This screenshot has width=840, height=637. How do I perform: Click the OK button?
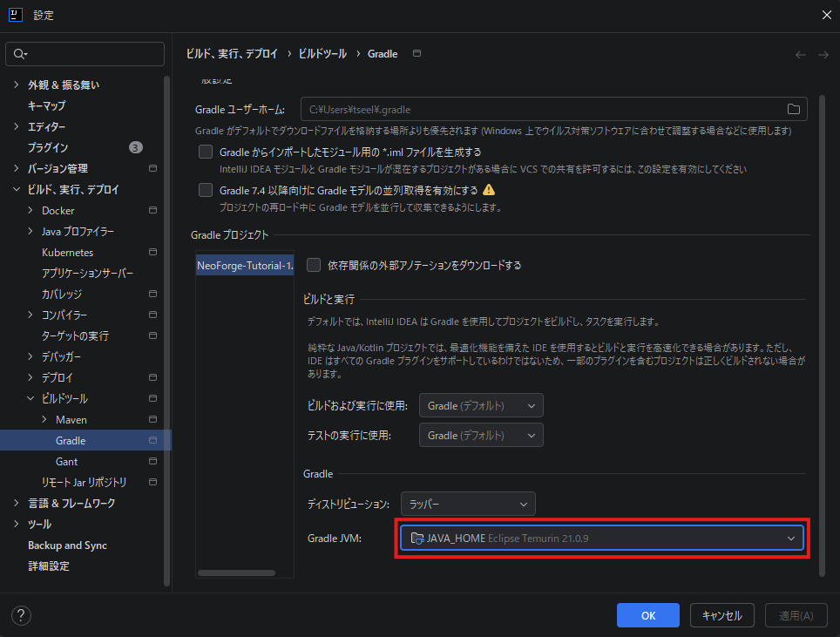[x=647, y=615]
